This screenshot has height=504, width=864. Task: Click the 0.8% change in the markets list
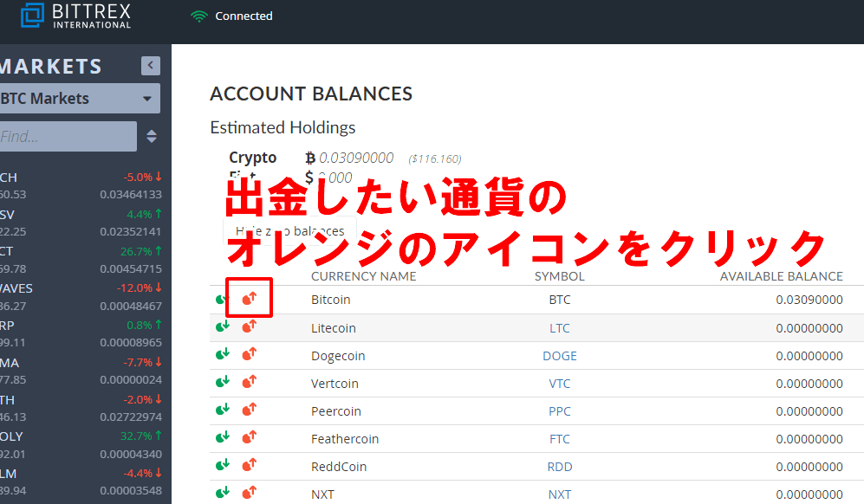pos(145,325)
